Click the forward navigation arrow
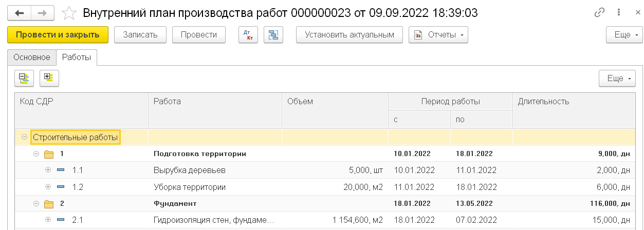644x230 pixels. tap(44, 13)
